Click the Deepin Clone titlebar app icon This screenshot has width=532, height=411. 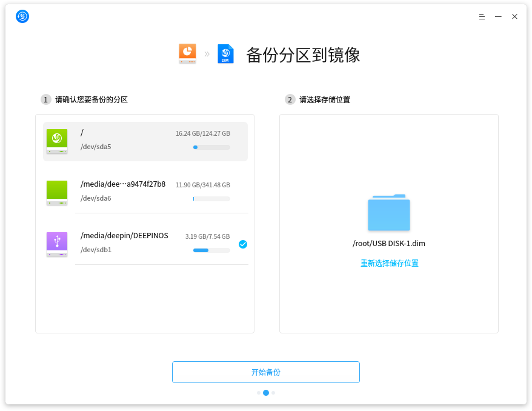(x=22, y=16)
